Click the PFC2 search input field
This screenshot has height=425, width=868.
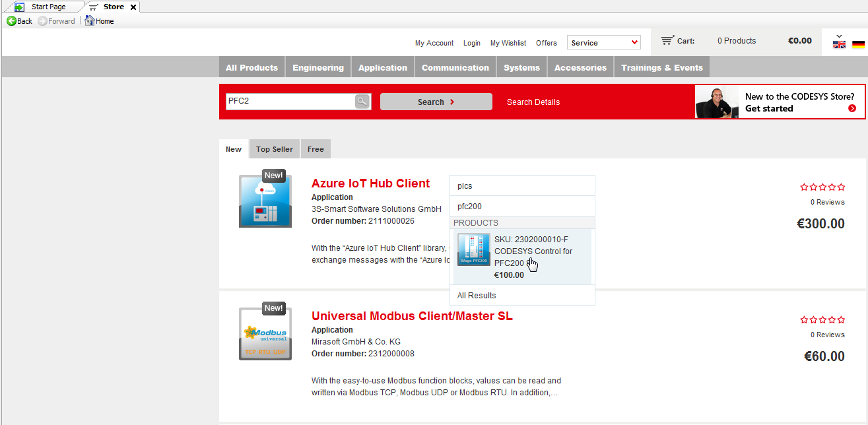point(289,102)
